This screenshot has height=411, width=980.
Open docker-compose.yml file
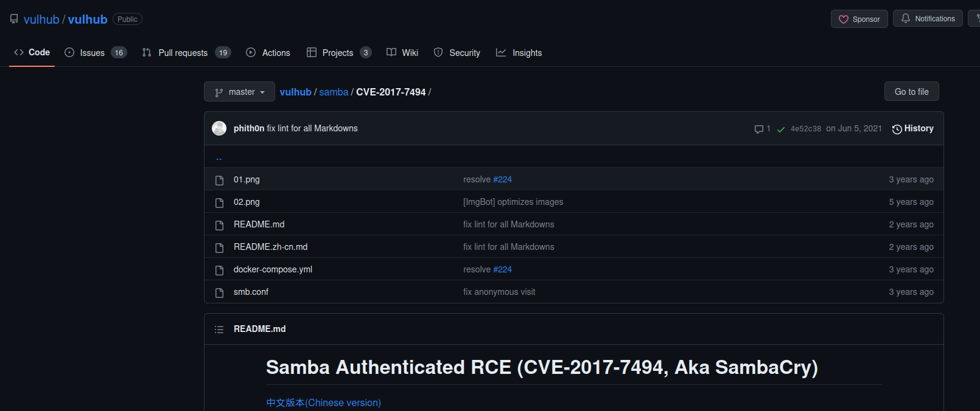pos(273,269)
